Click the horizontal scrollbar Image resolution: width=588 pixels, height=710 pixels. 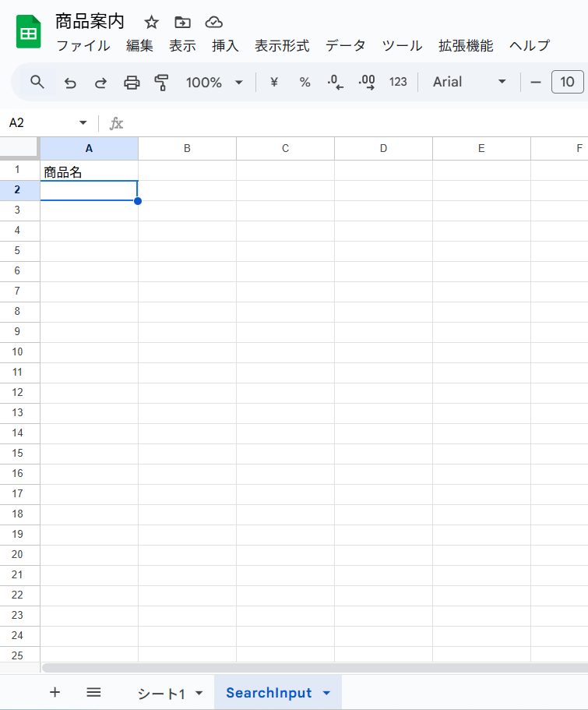click(x=315, y=668)
